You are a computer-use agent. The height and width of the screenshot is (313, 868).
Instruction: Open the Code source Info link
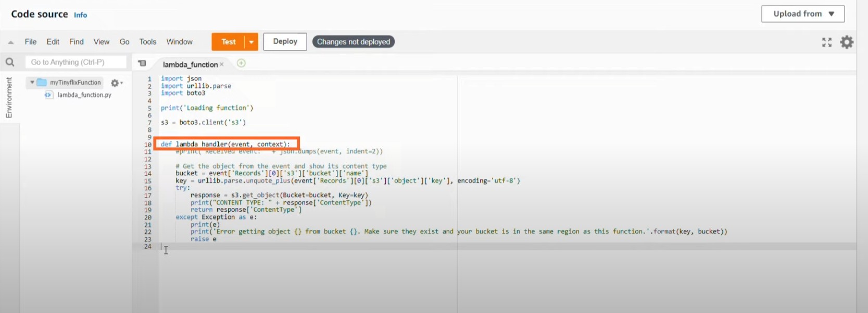80,15
